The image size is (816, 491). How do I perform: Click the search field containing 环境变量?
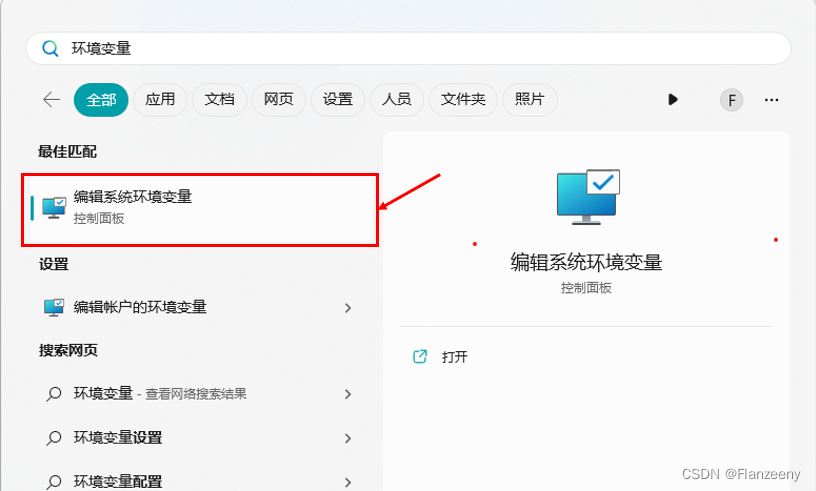pos(409,48)
